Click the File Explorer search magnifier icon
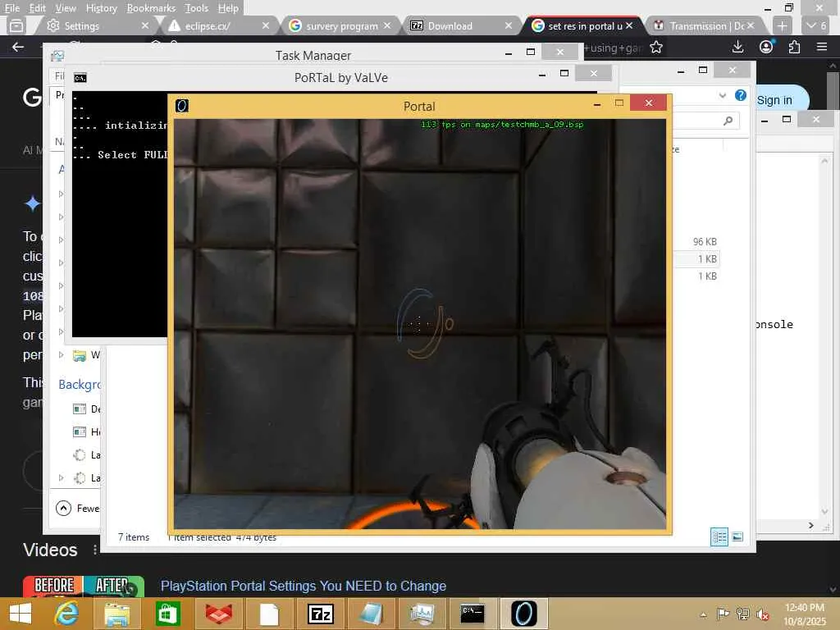 point(728,121)
